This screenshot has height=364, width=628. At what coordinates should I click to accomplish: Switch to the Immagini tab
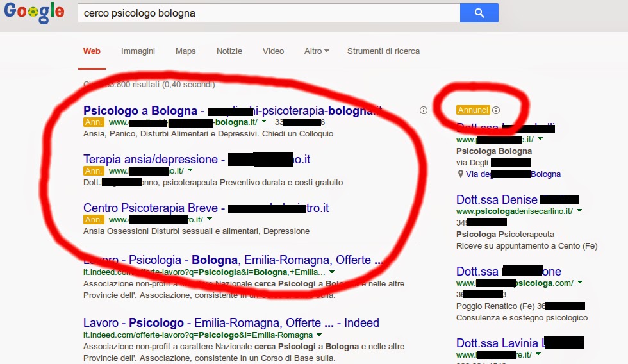coord(138,51)
